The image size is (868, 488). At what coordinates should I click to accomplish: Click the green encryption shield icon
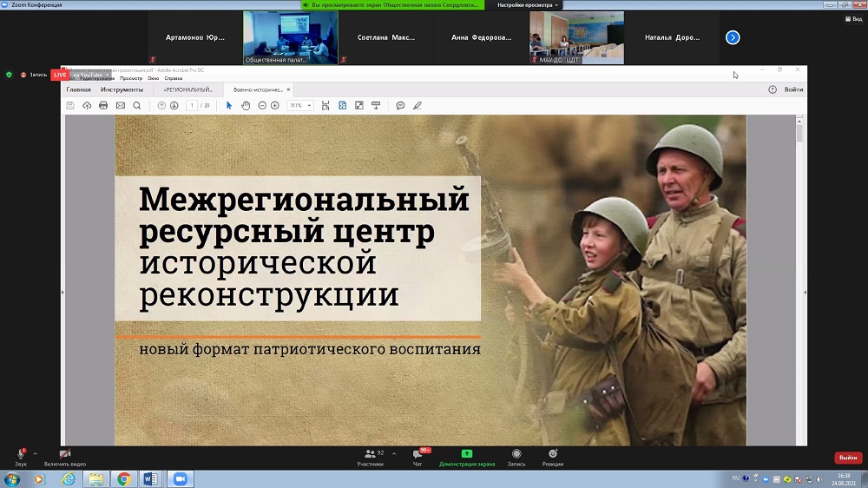[9, 75]
